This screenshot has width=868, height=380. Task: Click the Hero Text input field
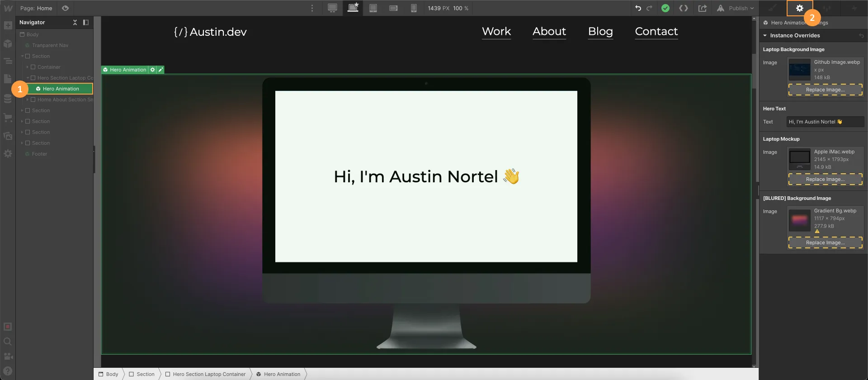825,122
